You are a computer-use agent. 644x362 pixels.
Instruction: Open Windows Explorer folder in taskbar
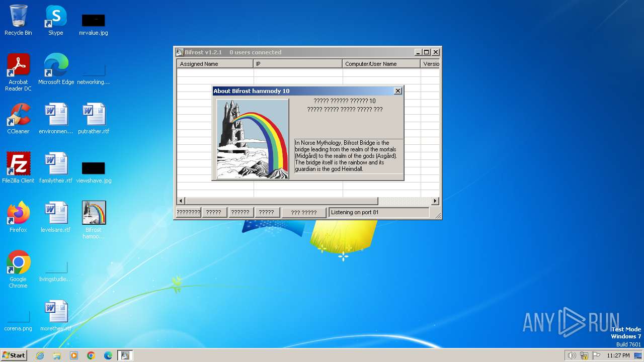coord(57,355)
